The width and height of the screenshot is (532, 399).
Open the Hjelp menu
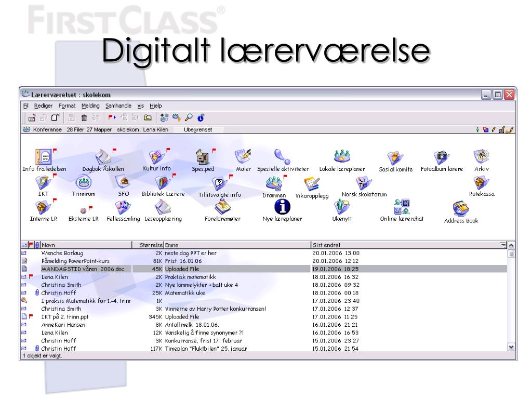(156, 105)
